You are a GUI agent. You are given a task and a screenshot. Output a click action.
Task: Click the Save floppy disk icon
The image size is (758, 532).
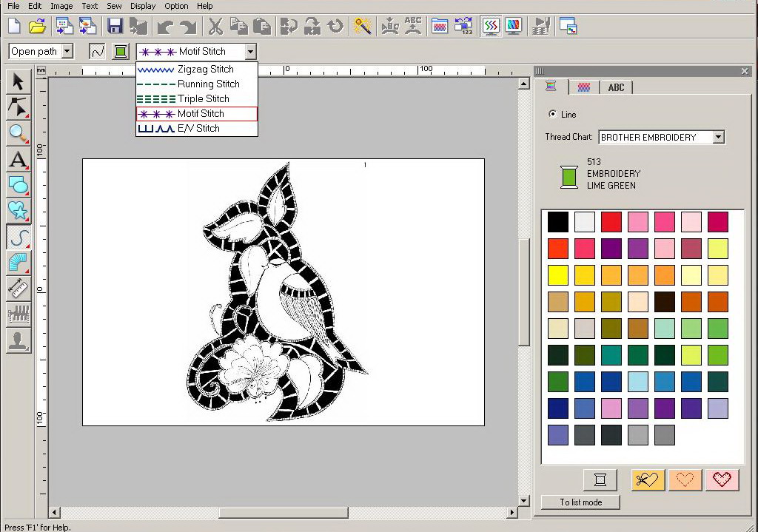(115, 27)
